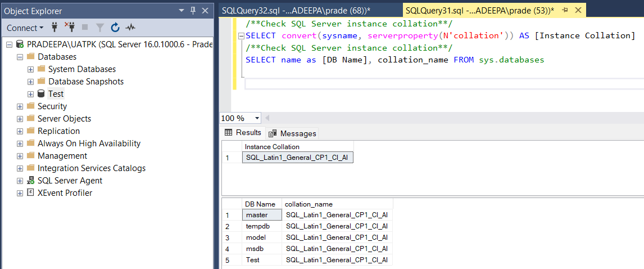Place cursor on empty last line of query editor
This screenshot has height=269, width=644.
[x=443, y=84]
